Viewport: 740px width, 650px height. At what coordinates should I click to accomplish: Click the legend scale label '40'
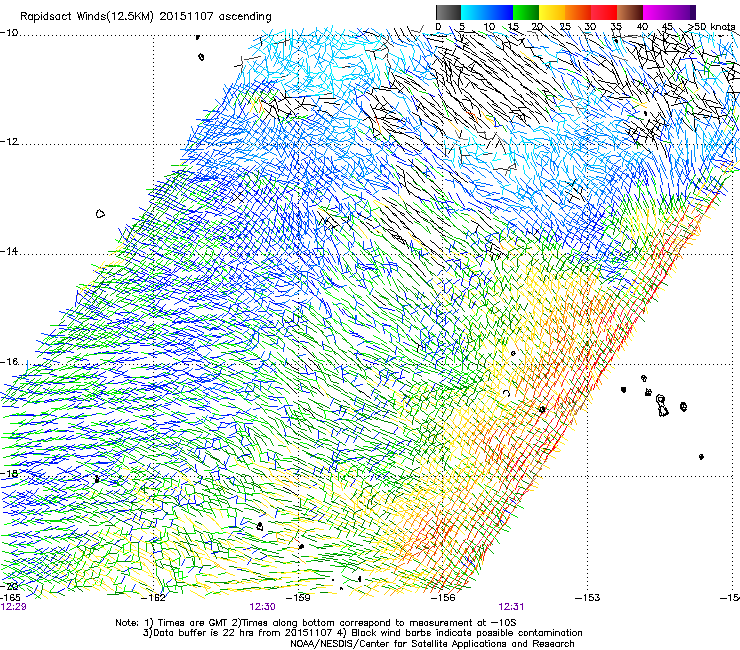click(642, 26)
